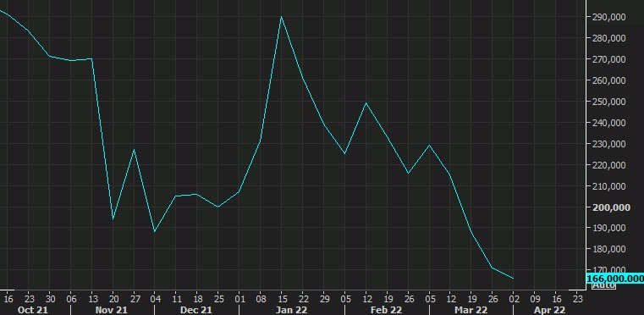
Task: Click the line's low point at 04 December
Action: (x=154, y=232)
